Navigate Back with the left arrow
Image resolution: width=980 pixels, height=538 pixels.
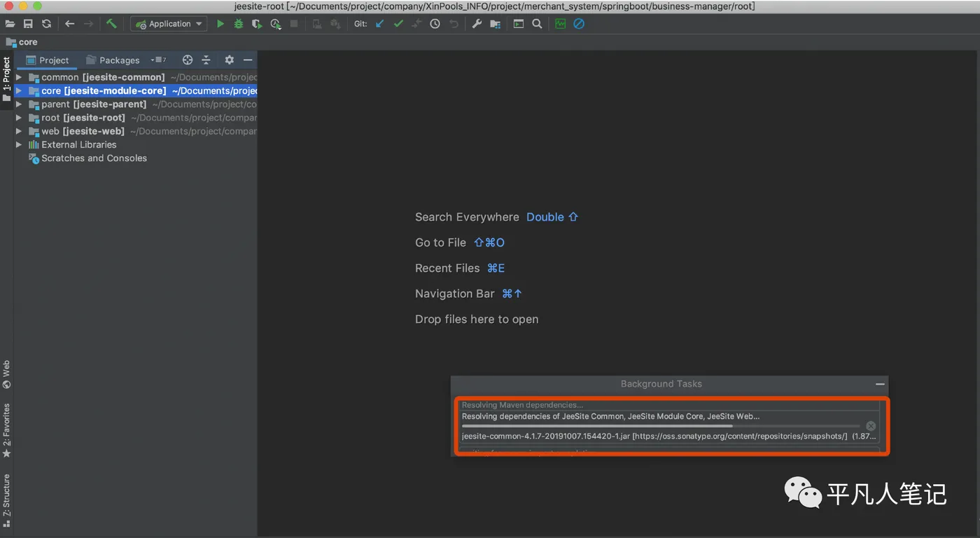69,24
